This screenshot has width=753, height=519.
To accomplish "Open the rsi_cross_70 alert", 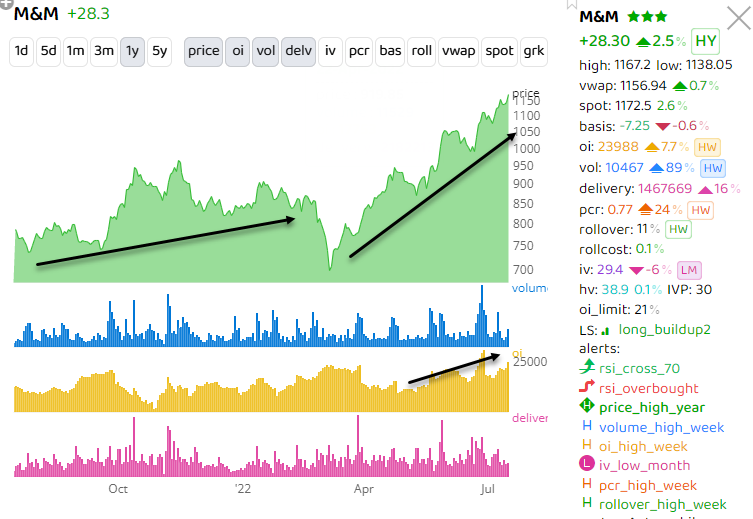I will coord(639,368).
